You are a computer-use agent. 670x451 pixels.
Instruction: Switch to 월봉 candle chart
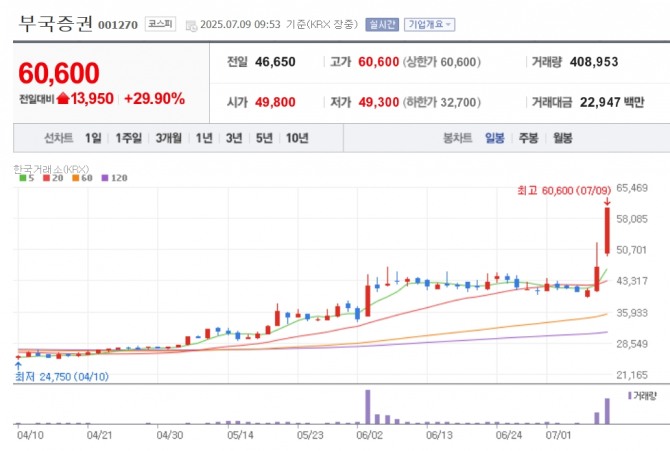(562, 138)
